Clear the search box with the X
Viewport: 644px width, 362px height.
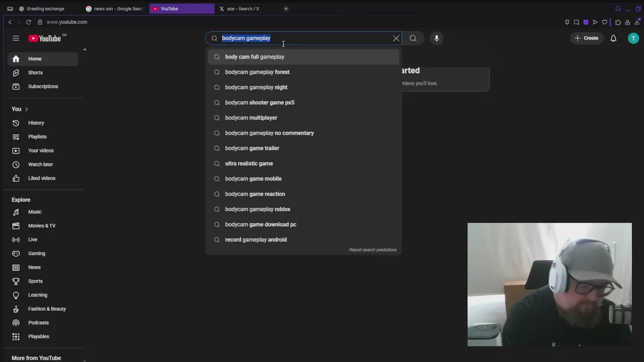(x=396, y=38)
